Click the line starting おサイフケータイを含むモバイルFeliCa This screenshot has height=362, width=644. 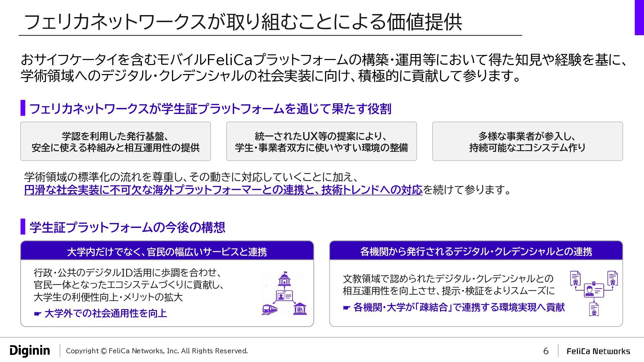coord(324,60)
